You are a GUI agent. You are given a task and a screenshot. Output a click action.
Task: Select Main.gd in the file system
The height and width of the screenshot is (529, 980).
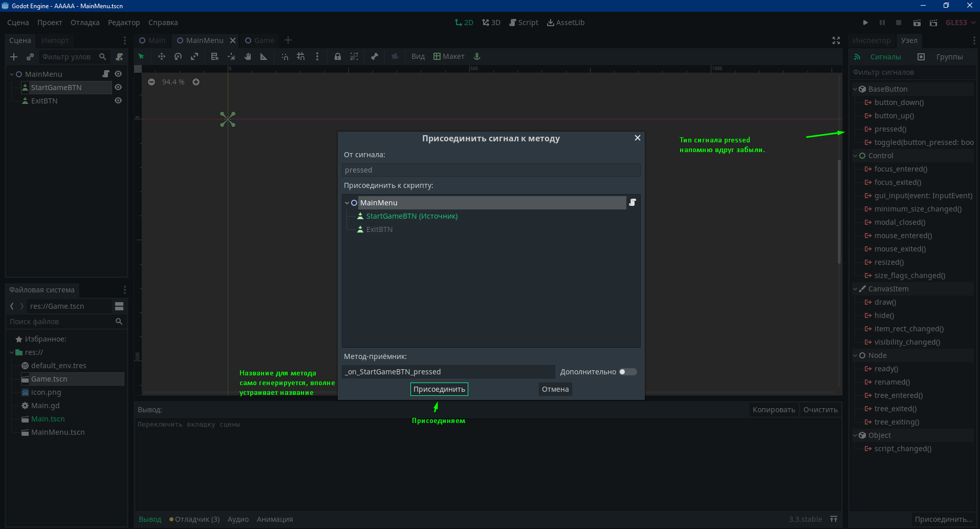click(45, 406)
